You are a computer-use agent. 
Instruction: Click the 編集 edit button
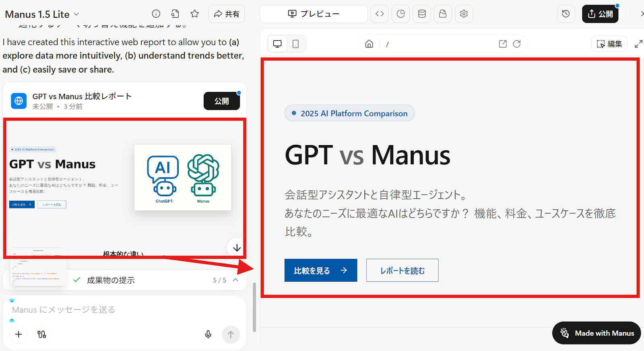point(609,44)
